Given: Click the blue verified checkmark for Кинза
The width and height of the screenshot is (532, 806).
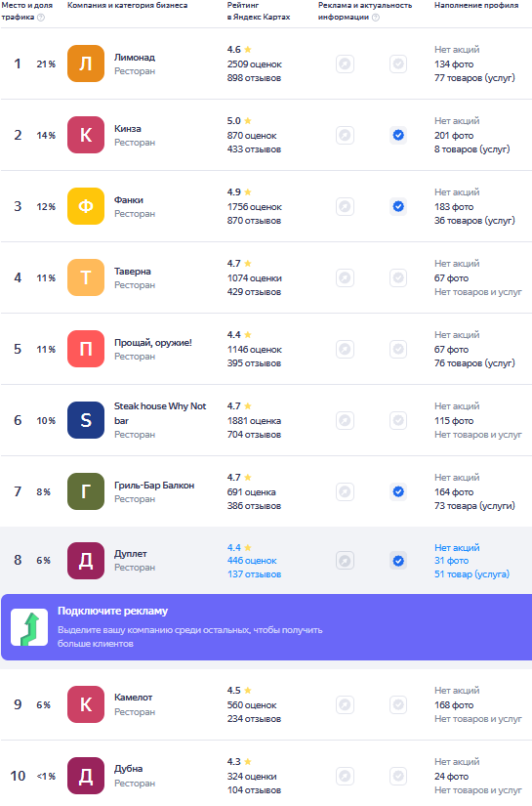Looking at the screenshot, I should [398, 135].
